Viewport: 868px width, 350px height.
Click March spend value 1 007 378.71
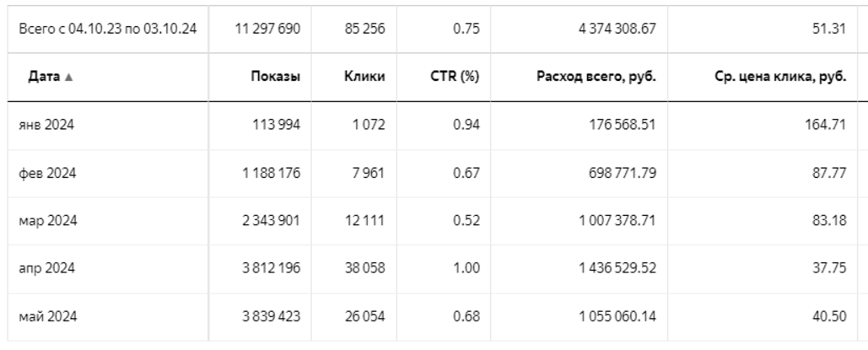619,221
